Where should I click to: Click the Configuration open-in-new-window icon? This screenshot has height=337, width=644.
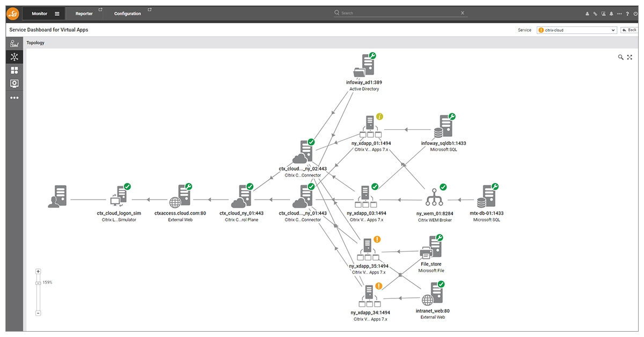[149, 10]
